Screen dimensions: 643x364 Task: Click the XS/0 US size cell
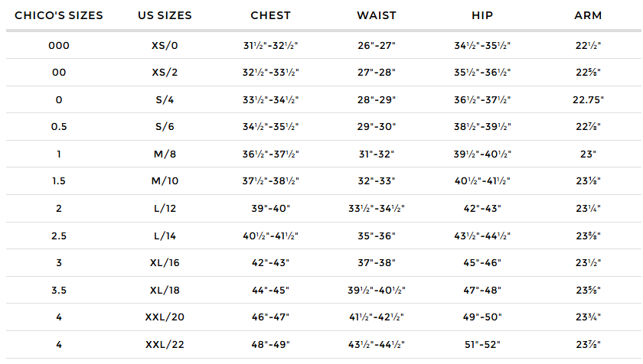(165, 45)
